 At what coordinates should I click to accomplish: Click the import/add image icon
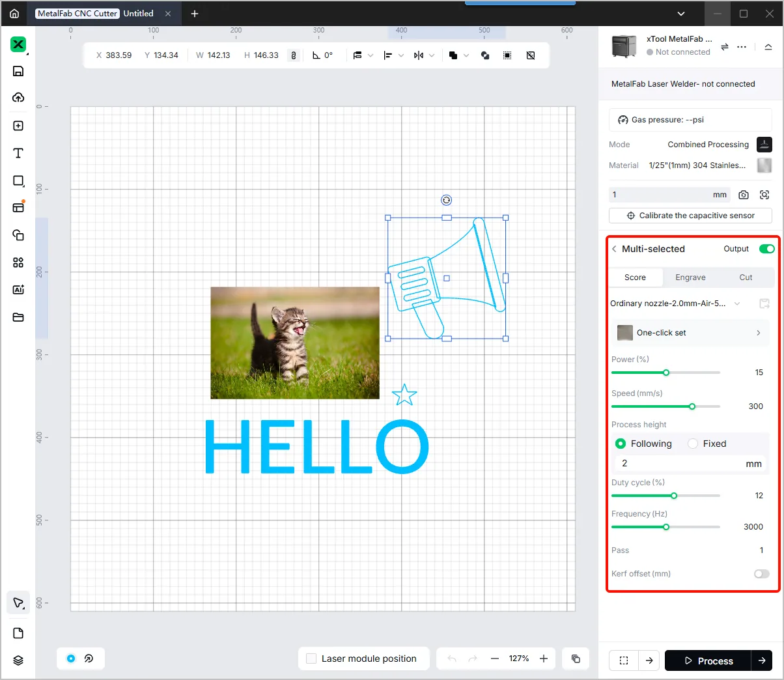pyautogui.click(x=18, y=126)
